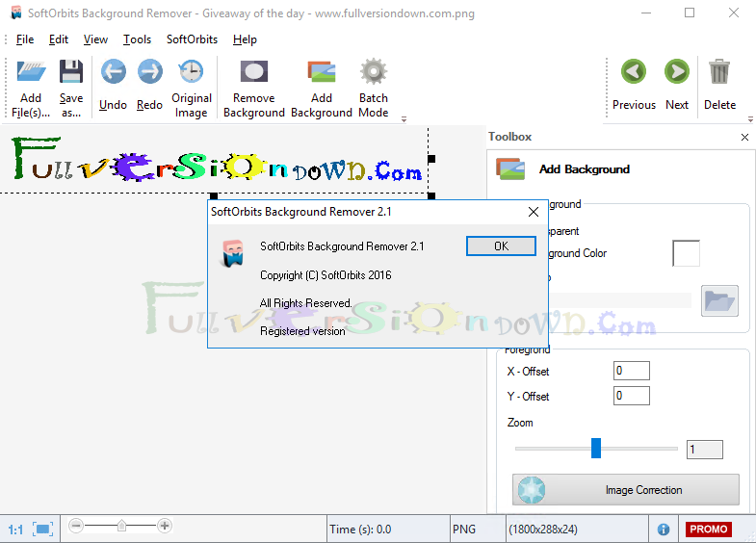The height and width of the screenshot is (543, 756).
Task: Close the Toolbox panel
Action: pos(744,138)
